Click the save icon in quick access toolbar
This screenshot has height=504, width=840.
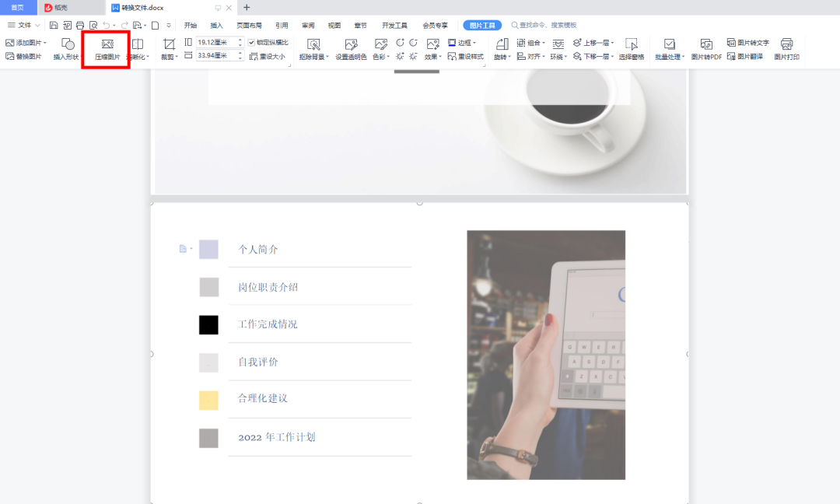point(54,25)
